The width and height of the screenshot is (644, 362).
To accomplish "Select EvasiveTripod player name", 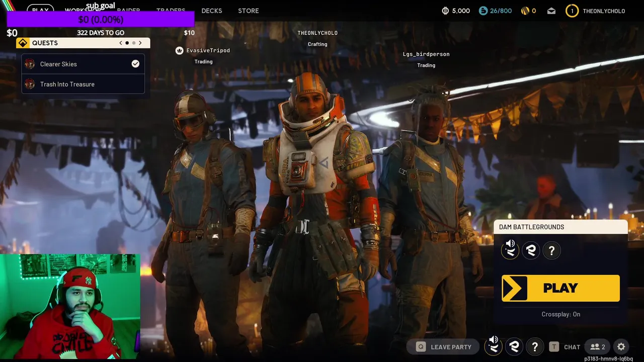I will 208,50.
